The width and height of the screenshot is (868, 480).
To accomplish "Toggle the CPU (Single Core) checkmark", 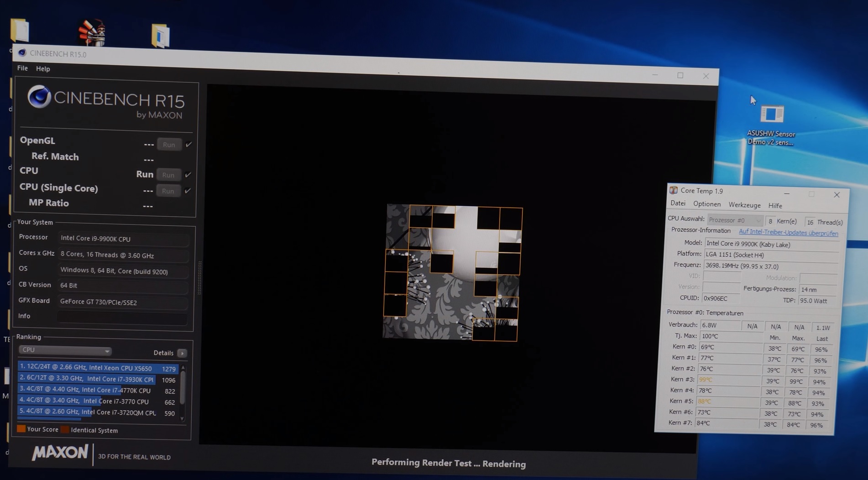I will tap(188, 190).
